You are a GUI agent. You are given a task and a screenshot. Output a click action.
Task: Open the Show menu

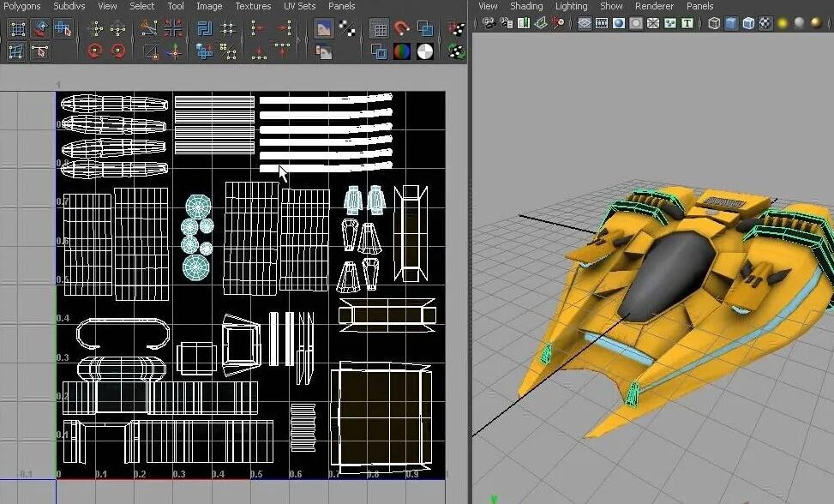(611, 6)
